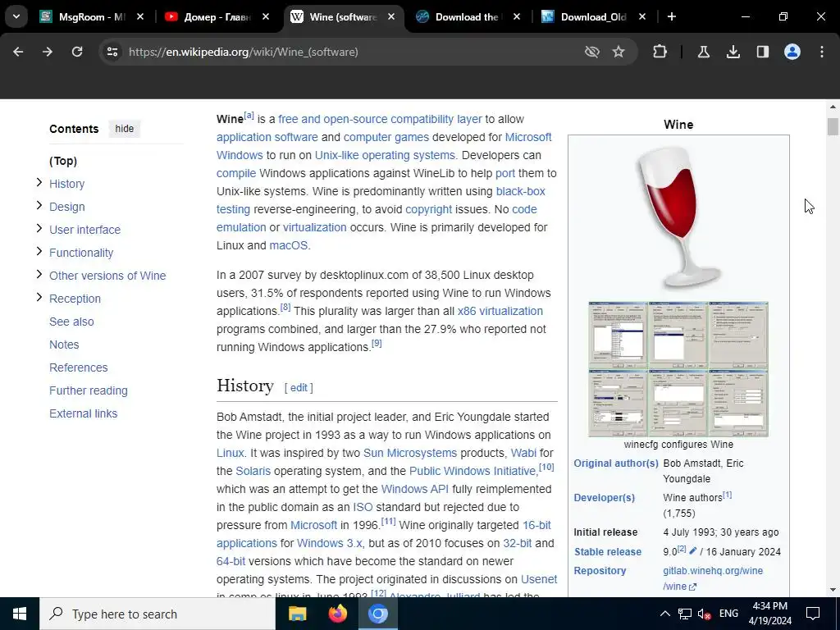Open the Wine glass logo image

[x=678, y=217]
